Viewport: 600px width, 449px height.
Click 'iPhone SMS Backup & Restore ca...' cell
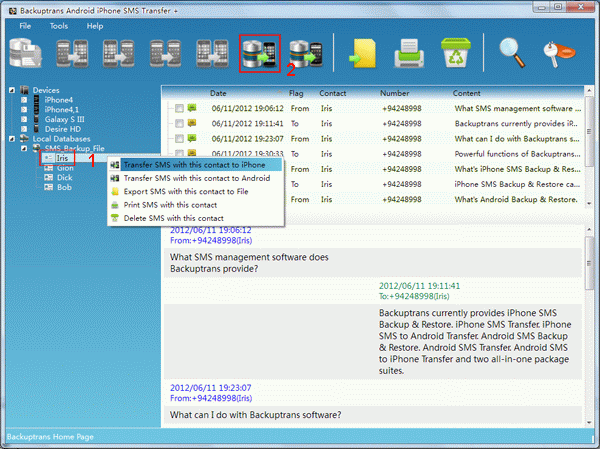point(517,184)
